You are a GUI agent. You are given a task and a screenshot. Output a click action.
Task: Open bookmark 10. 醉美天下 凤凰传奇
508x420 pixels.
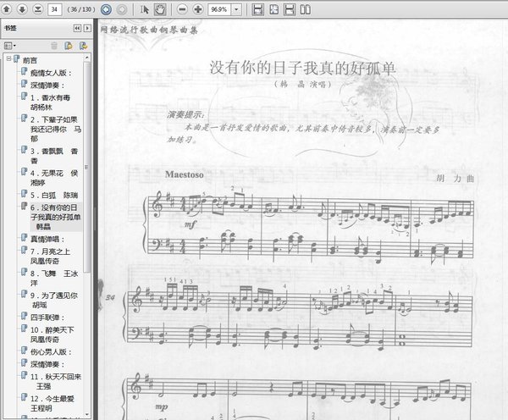(52, 334)
